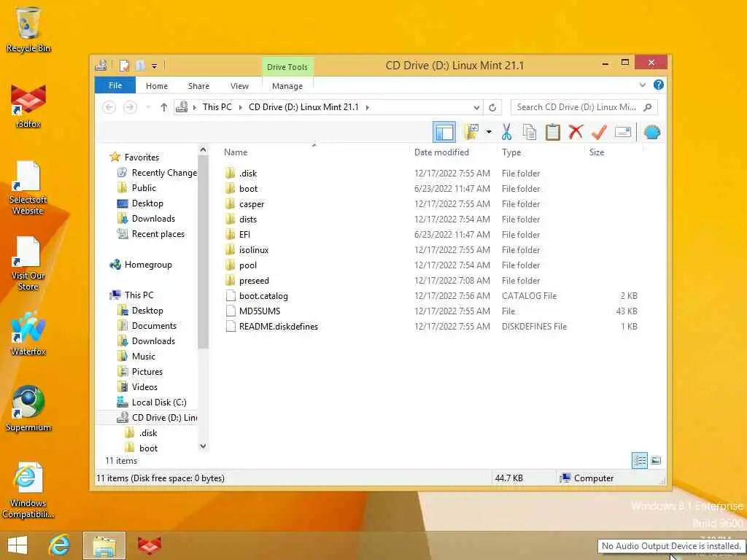
Task: Click the Refresh button in address bar
Action: tap(492, 107)
